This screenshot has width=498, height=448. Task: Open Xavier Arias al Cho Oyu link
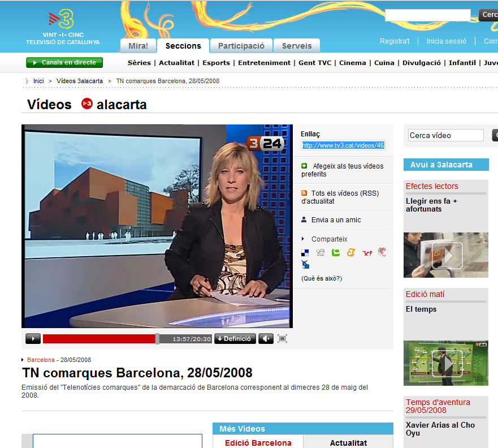click(x=440, y=429)
